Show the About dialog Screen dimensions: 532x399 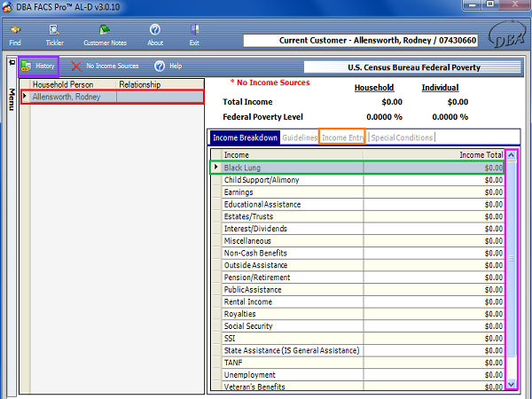(155, 35)
